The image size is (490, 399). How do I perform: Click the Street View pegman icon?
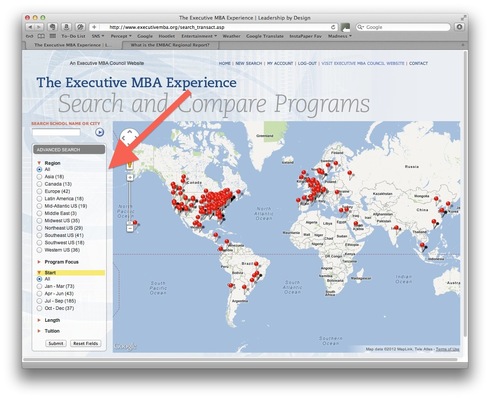[x=130, y=165]
